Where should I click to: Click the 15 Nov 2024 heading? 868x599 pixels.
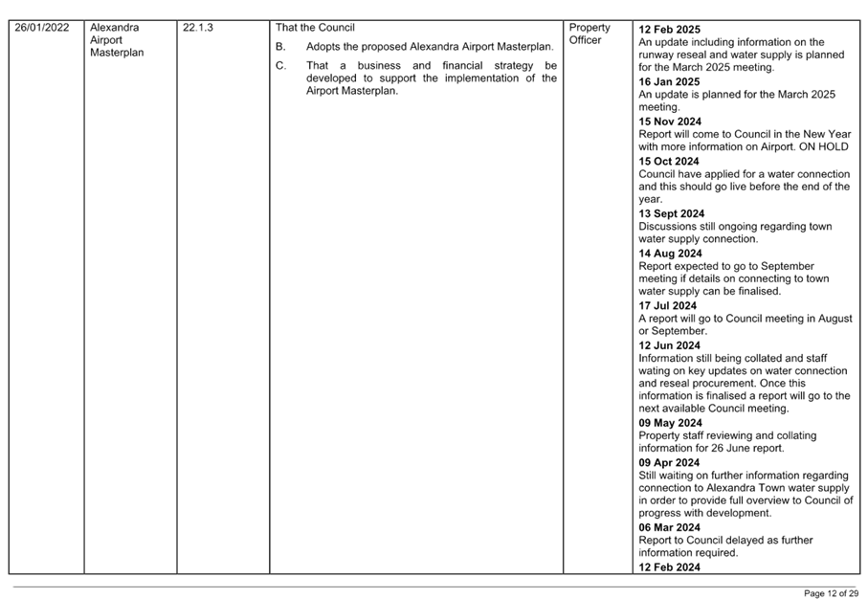click(670, 122)
